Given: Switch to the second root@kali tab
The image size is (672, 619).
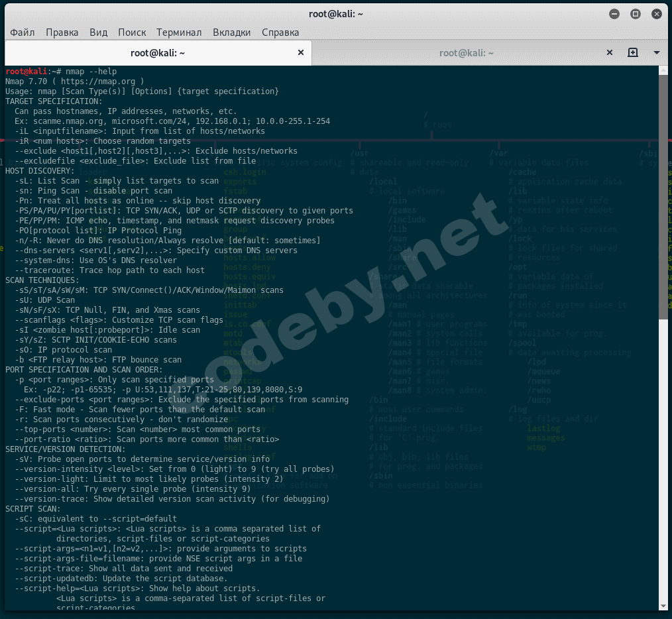Looking at the screenshot, I should (x=467, y=53).
